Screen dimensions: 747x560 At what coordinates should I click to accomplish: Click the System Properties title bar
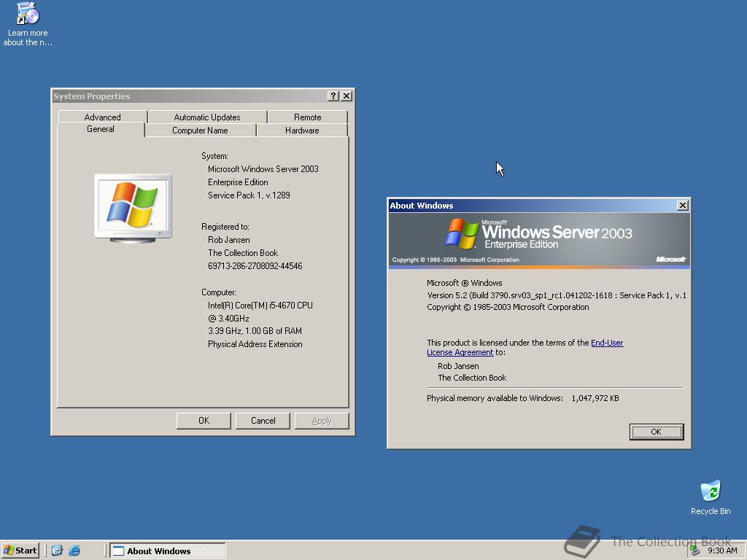point(189,96)
